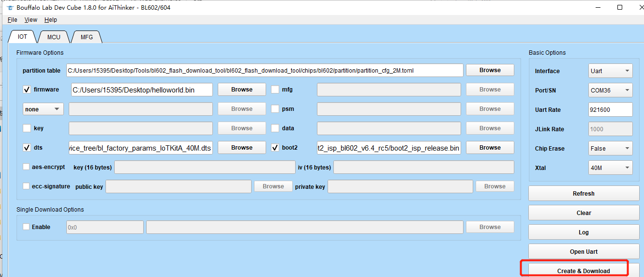Image resolution: width=644 pixels, height=277 pixels.
Task: Open the Port/SN dropdown showing COM36
Action: pyautogui.click(x=610, y=90)
